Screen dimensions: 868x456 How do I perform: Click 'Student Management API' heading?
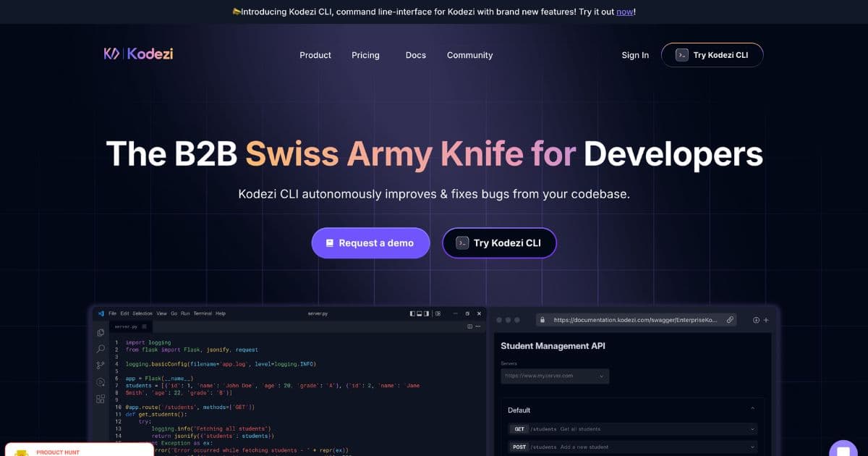click(x=553, y=346)
